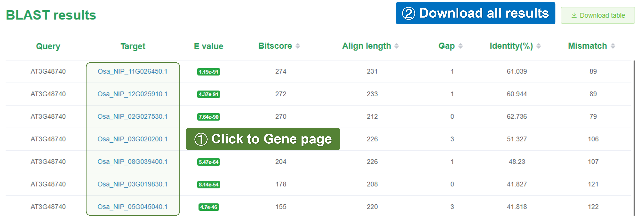Sort by Gap column arrows

(460, 46)
